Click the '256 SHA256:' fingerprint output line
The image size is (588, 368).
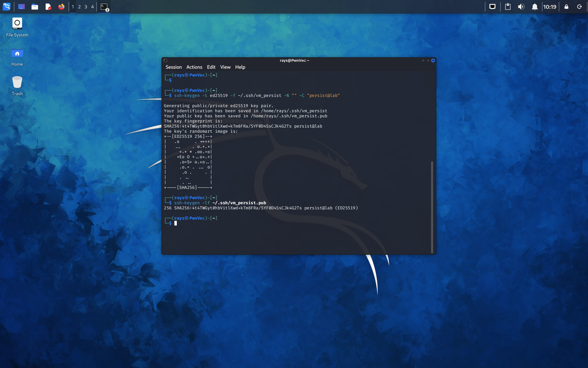pos(261,208)
